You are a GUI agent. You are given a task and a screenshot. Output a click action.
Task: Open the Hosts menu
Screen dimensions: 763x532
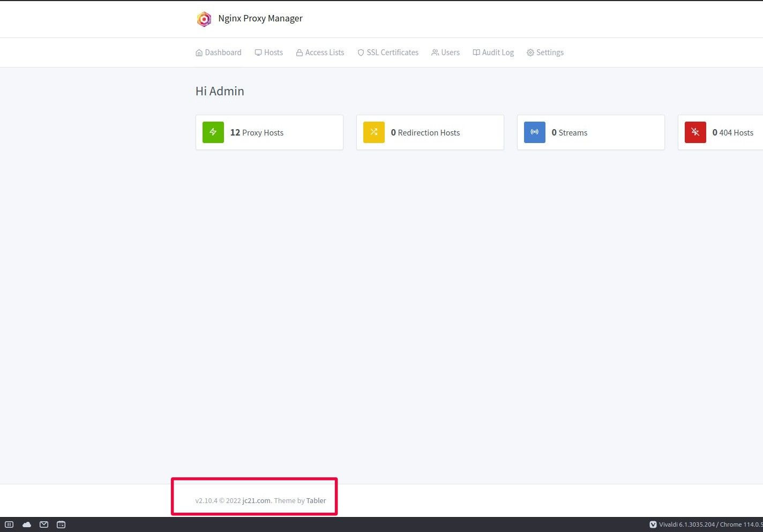click(x=269, y=53)
